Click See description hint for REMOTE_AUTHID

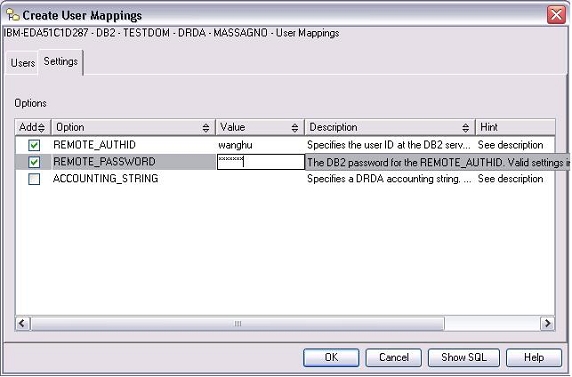coord(510,145)
